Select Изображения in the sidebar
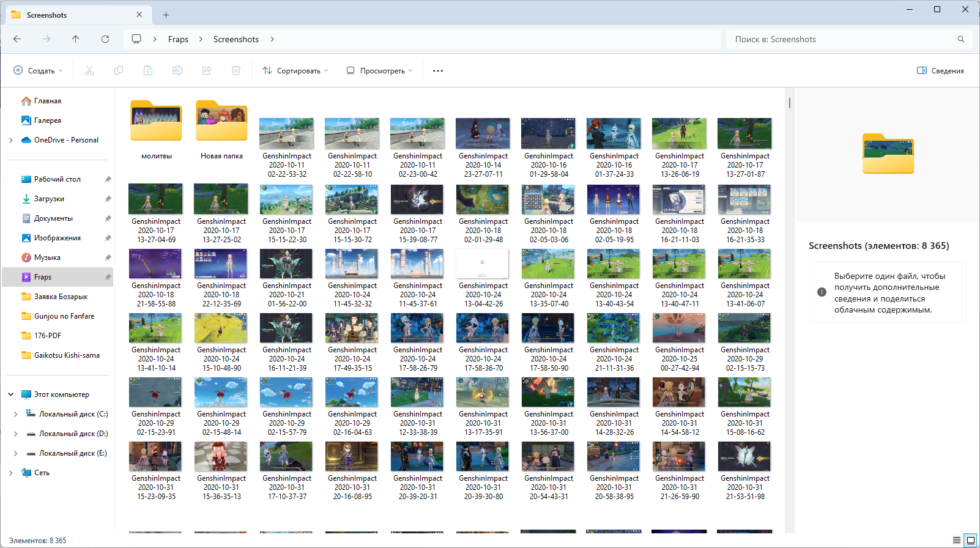Image resolution: width=980 pixels, height=548 pixels. [58, 238]
